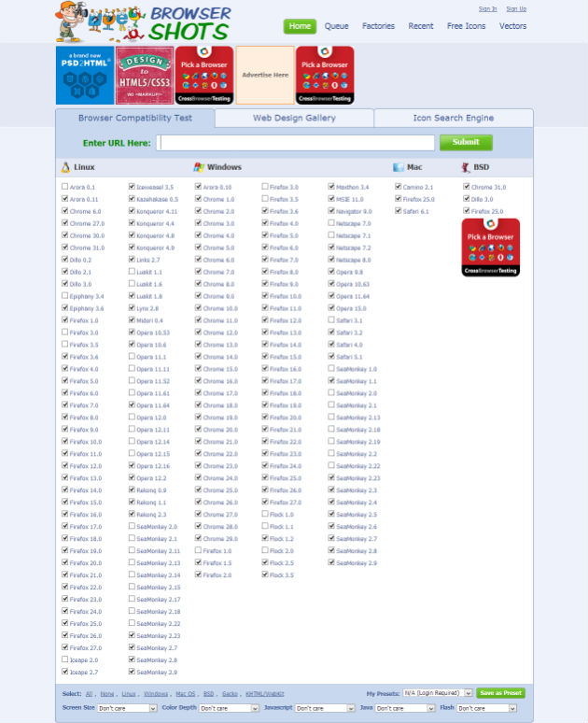This screenshot has height=723, width=588.
Task: Click the Mac Finder icon
Action: coord(399,167)
